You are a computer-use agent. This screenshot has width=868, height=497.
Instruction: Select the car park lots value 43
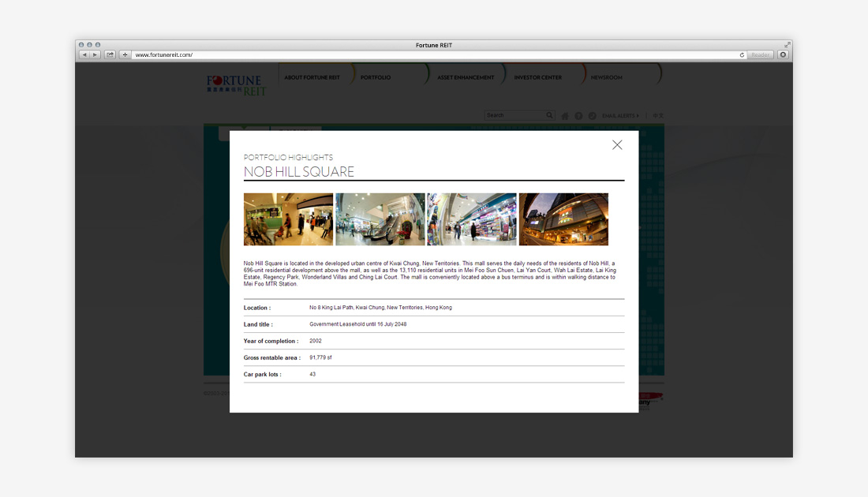pos(312,374)
